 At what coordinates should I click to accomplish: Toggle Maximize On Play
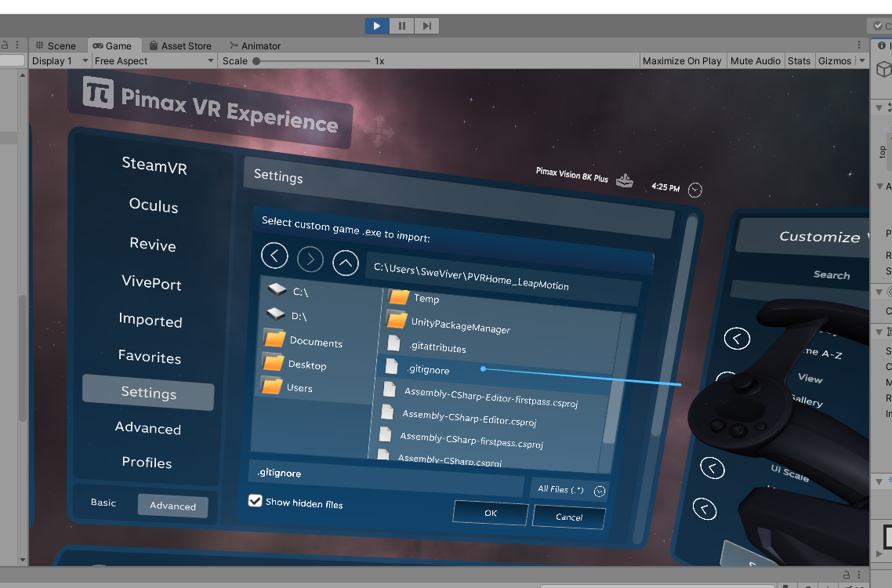tap(681, 61)
